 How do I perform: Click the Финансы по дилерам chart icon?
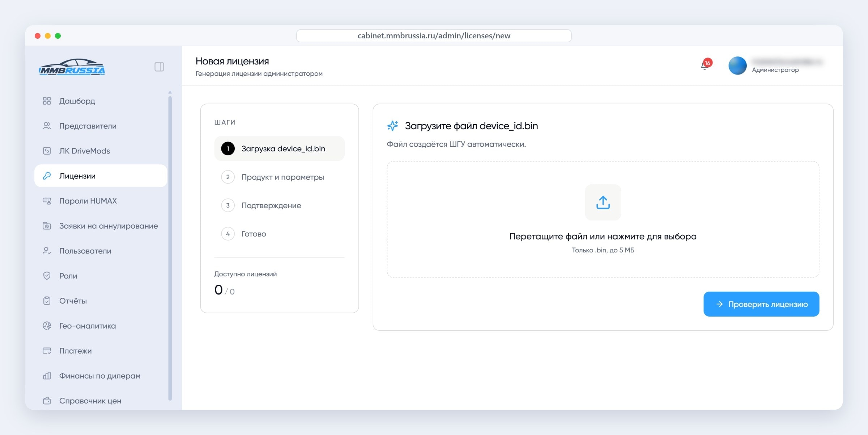[x=47, y=376]
